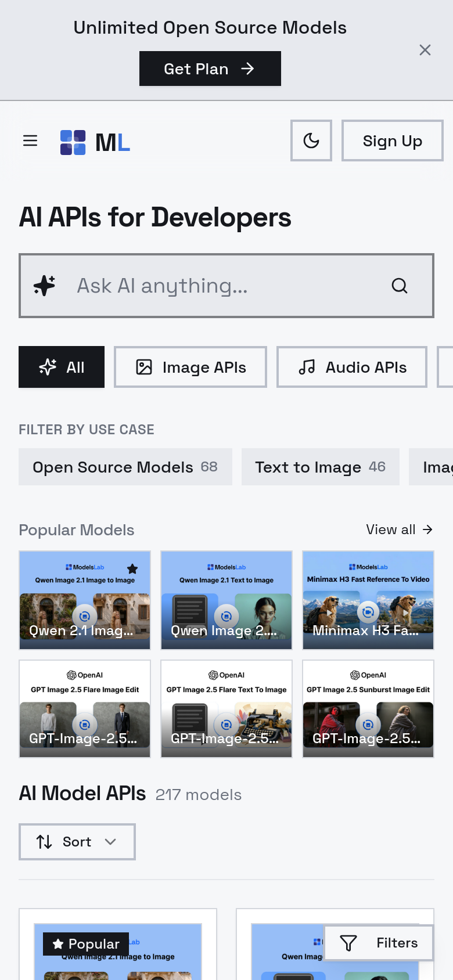Filter by Open Source Models use case
Screen dimensions: 453x980
click(x=125, y=467)
